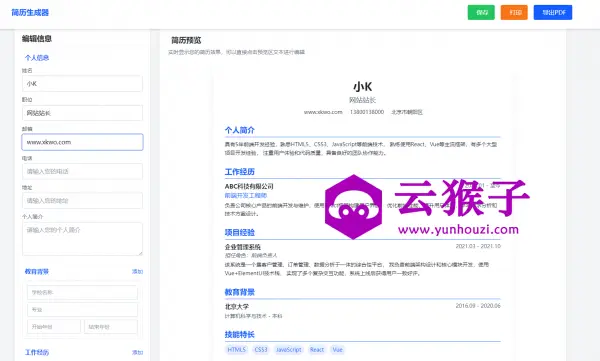Click the 专业 input field
600x361 pixels.
coord(82,310)
